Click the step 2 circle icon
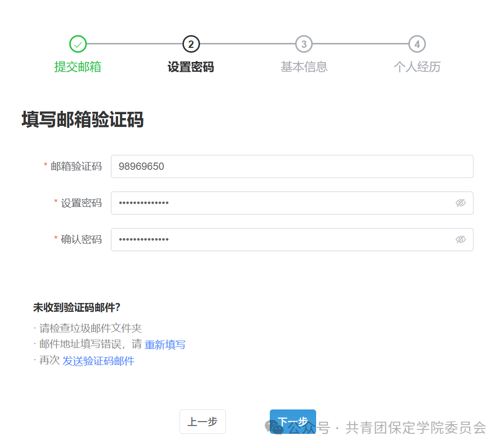 coord(191,44)
